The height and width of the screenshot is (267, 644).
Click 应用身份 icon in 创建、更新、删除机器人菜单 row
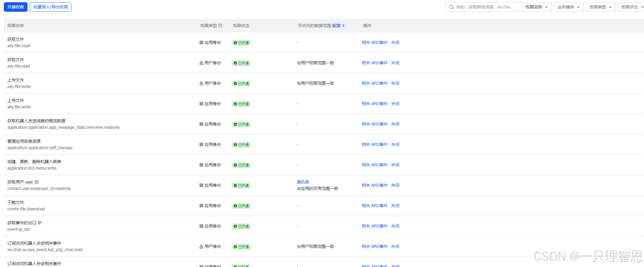pyautogui.click(x=201, y=165)
